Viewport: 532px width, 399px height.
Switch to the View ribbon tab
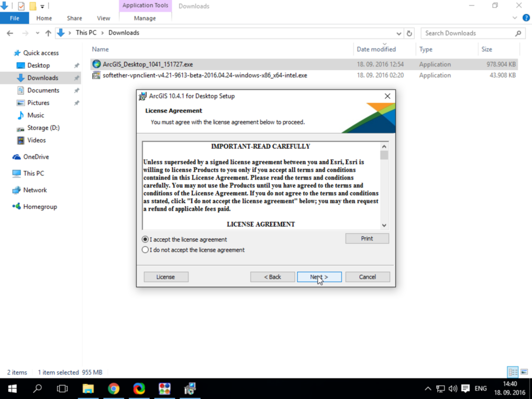tap(103, 18)
